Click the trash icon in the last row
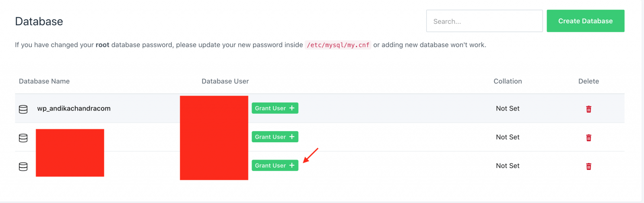644x203 pixels. pos(588,166)
